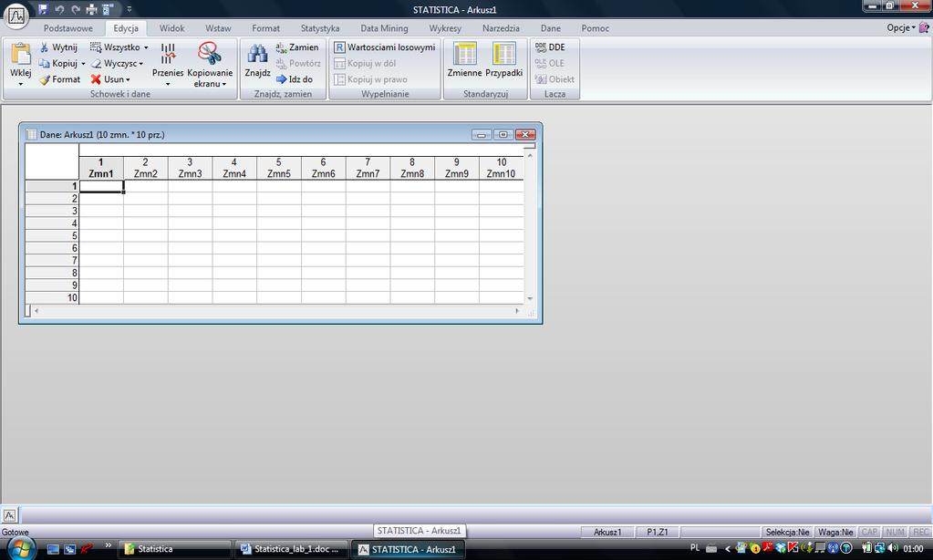Click the Undo icon in quick access toolbar
Viewport: 933px width, 560px height.
coord(59,9)
